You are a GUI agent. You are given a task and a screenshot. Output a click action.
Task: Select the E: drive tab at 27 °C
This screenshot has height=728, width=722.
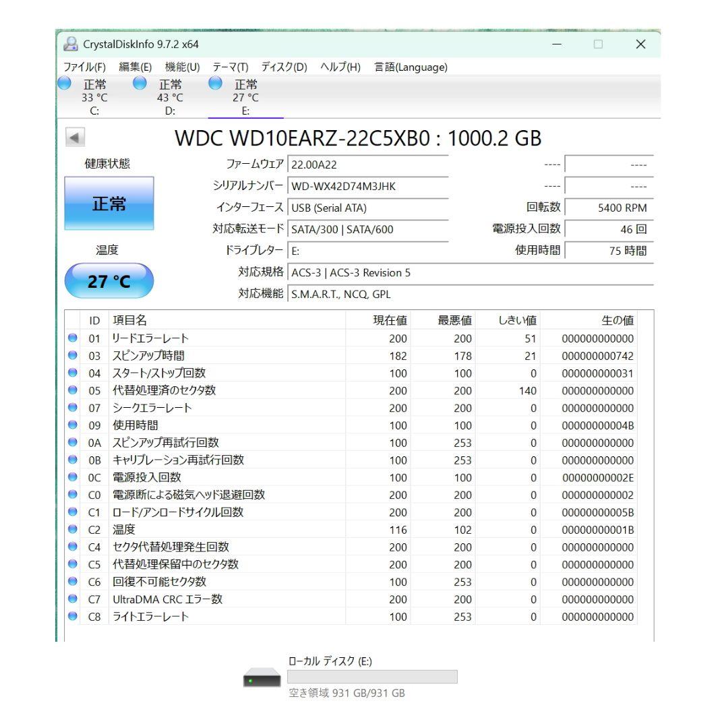[x=245, y=97]
